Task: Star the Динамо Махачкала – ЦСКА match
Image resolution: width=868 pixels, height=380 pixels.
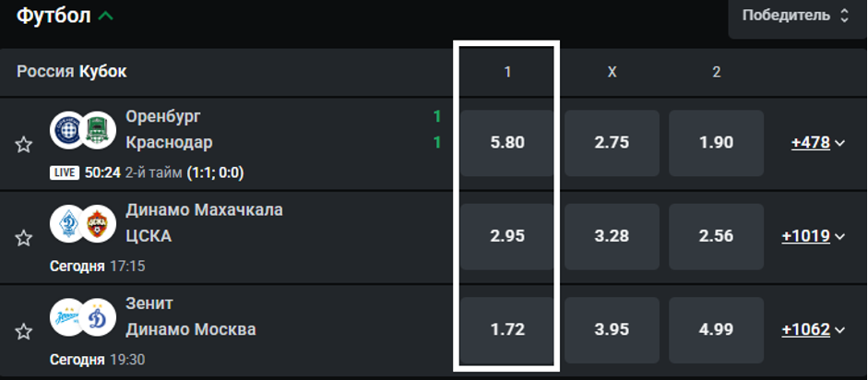Action: click(x=24, y=238)
